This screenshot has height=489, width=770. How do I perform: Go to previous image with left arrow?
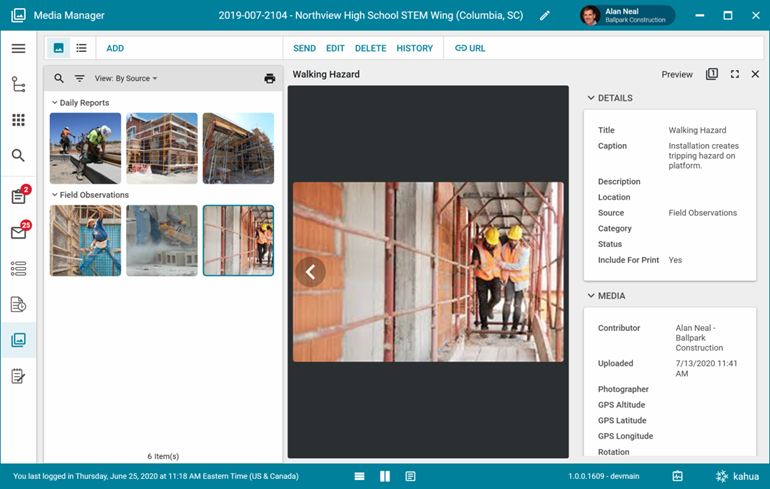(311, 271)
